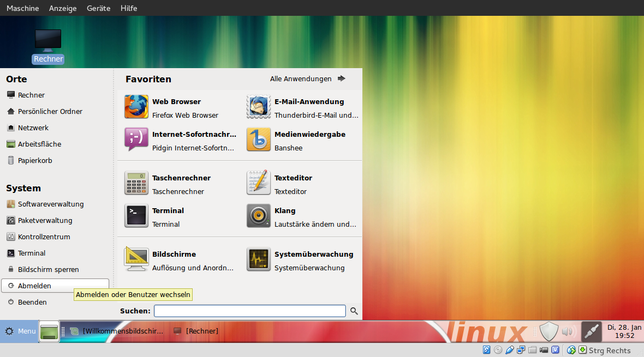
Task: Select Bildschirm sperren
Action: click(x=56, y=270)
